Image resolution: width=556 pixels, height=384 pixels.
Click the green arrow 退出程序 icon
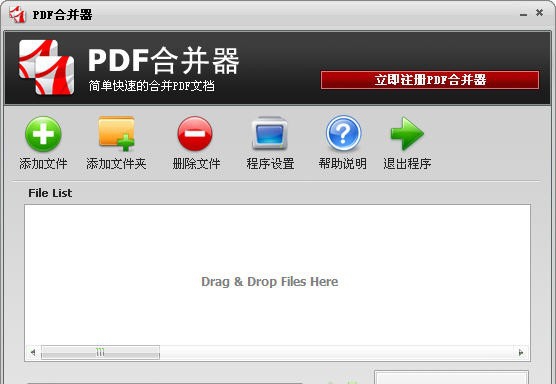pyautogui.click(x=407, y=133)
